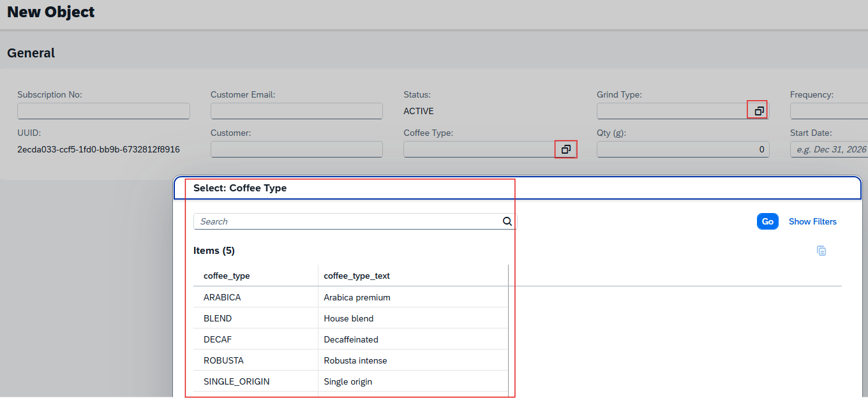Click the Start Date input field
This screenshot has height=398, width=868.
[842, 149]
